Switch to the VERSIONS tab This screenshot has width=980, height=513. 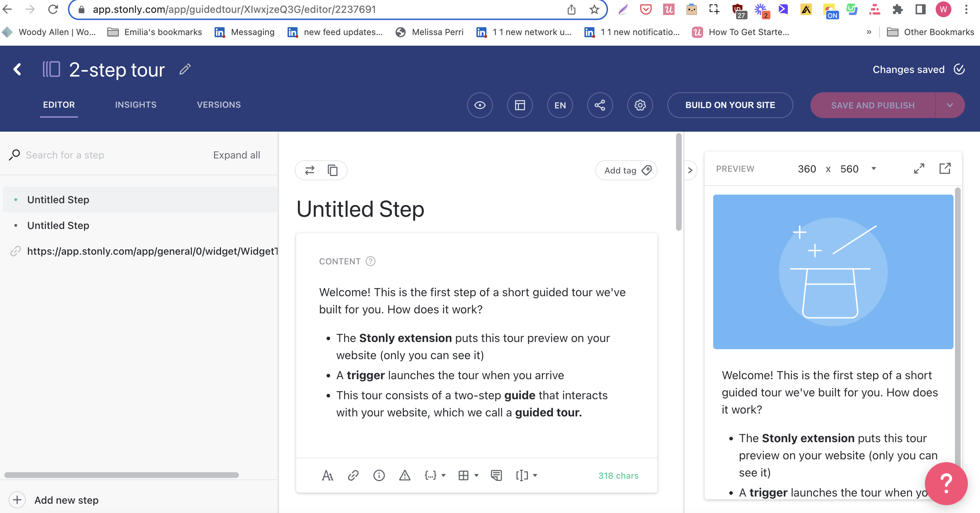coord(219,104)
